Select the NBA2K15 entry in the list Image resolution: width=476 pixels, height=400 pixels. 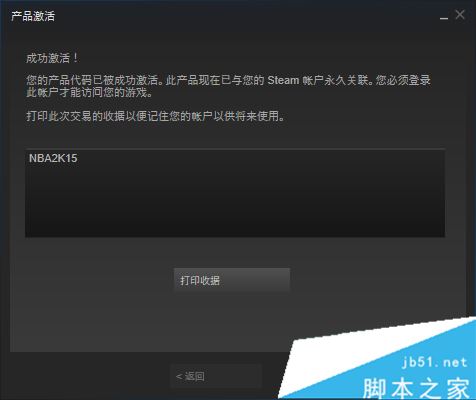tap(53, 158)
